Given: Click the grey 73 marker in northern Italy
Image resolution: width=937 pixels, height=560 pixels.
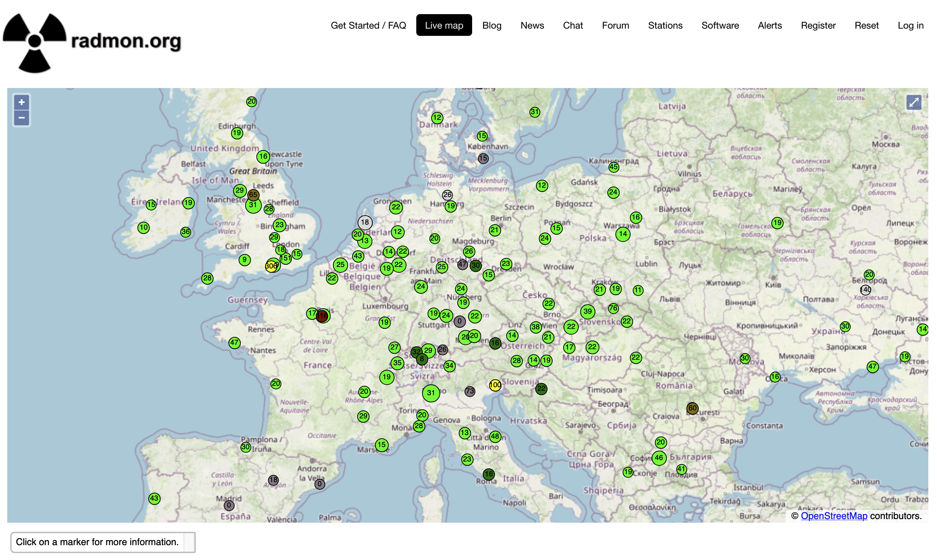Looking at the screenshot, I should tap(470, 391).
